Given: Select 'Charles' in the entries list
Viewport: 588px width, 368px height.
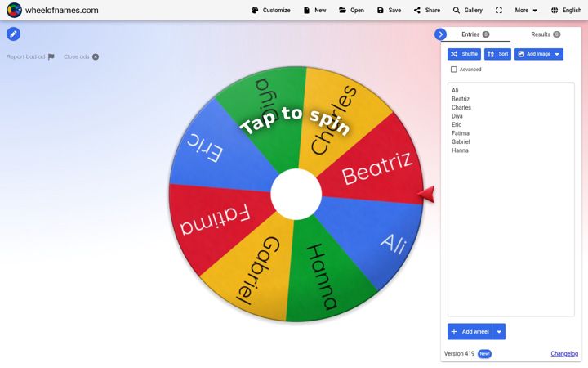Looking at the screenshot, I should point(461,107).
